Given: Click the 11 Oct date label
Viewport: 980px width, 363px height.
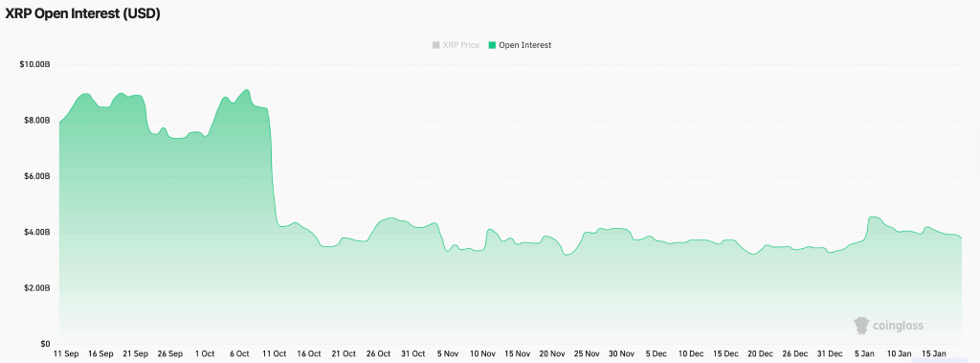Looking at the screenshot, I should (275, 354).
